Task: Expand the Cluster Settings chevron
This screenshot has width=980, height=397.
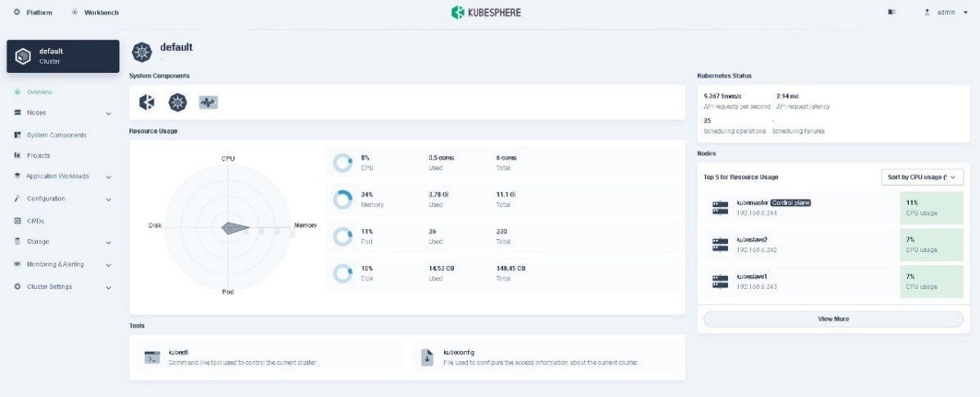Action: [x=109, y=288]
